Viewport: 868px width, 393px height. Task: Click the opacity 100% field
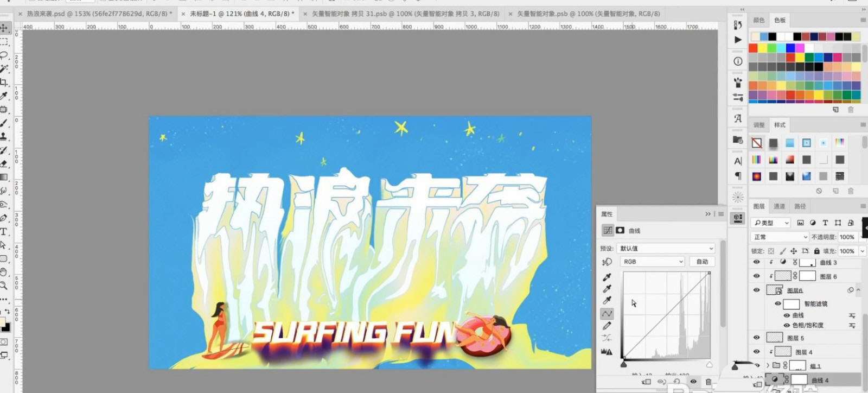(847, 237)
